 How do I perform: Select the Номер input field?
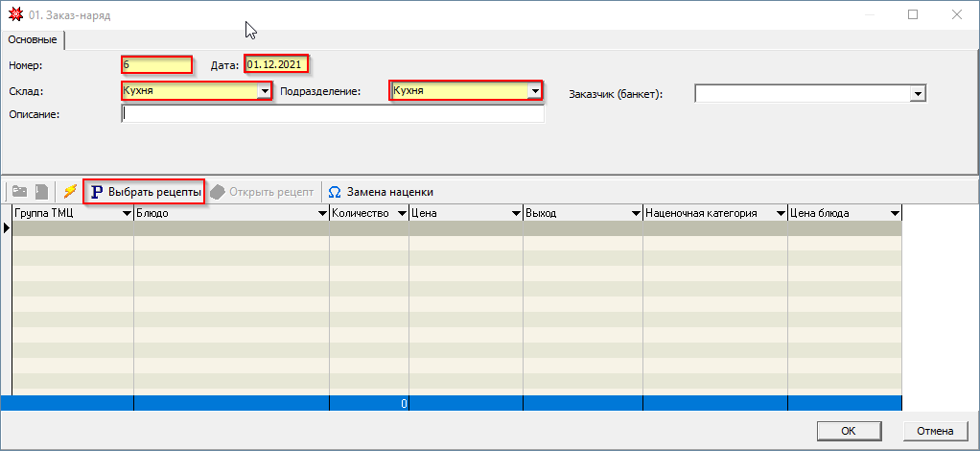coord(157,65)
